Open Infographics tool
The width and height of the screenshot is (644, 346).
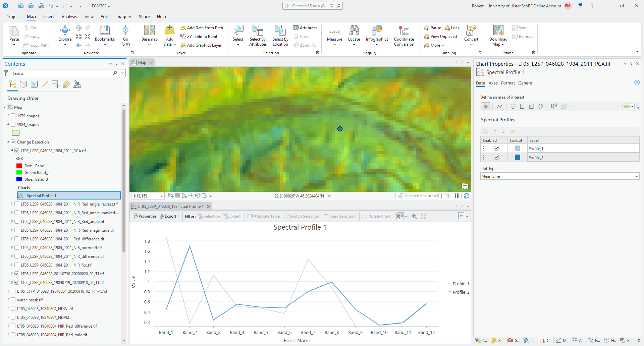pyautogui.click(x=377, y=35)
